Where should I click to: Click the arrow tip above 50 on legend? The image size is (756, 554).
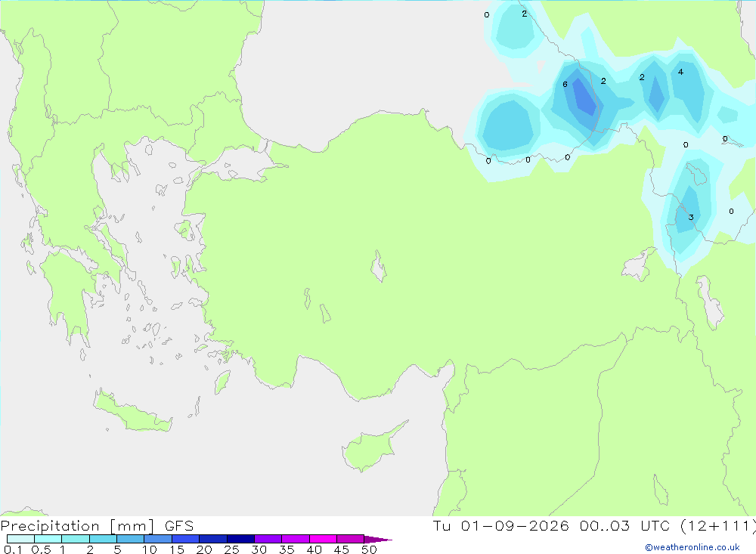(x=378, y=540)
